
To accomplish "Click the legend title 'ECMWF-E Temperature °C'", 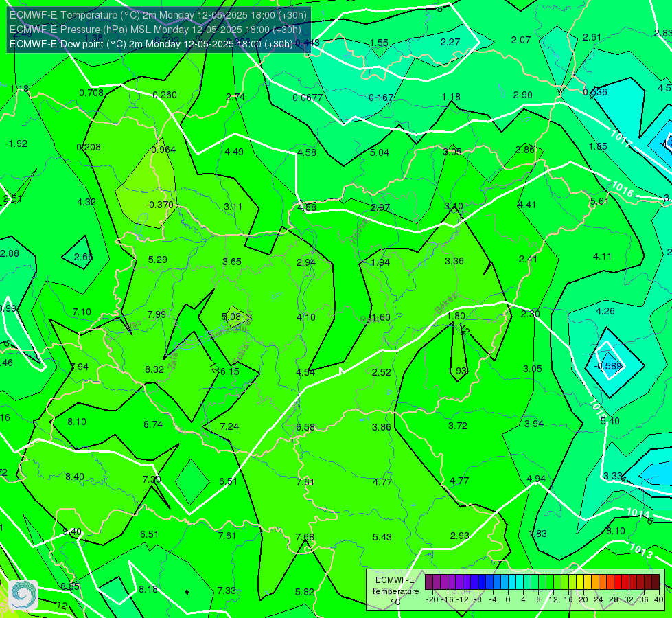I will click(395, 591).
